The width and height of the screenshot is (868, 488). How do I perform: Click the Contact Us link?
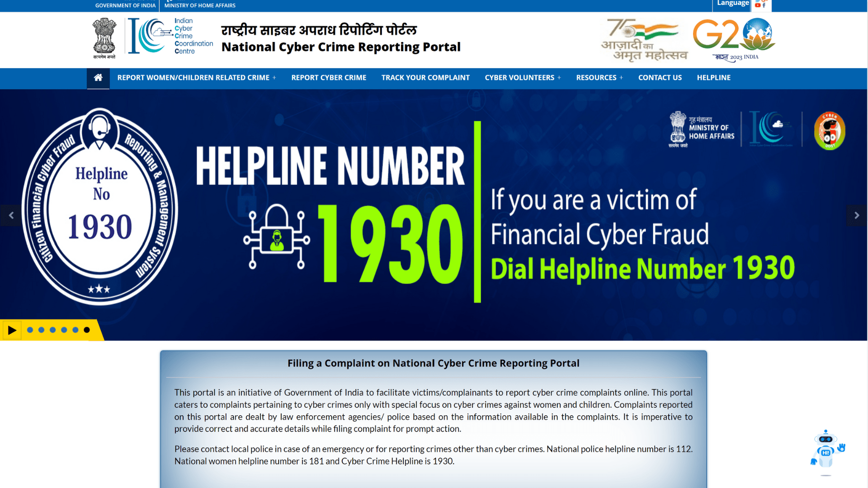point(660,77)
